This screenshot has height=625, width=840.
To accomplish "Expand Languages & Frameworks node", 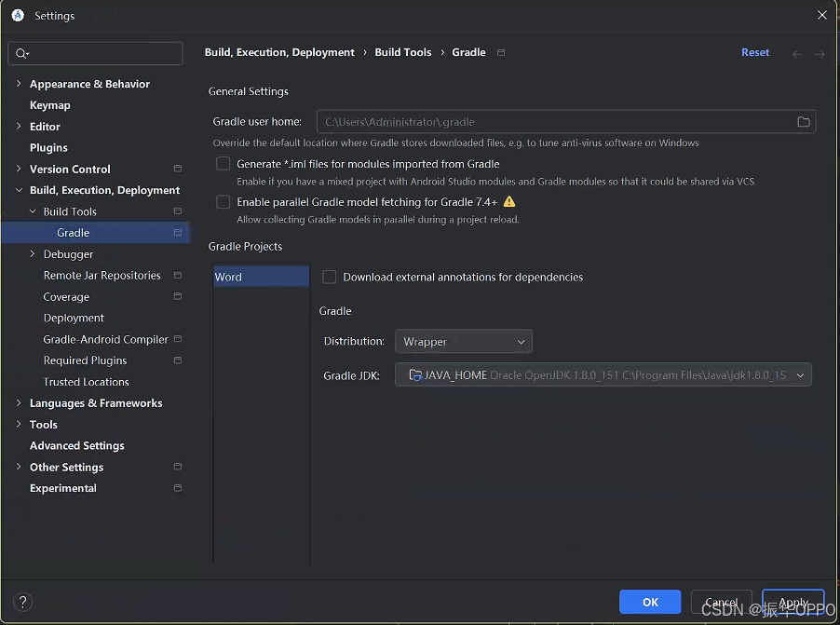I will click(x=19, y=402).
